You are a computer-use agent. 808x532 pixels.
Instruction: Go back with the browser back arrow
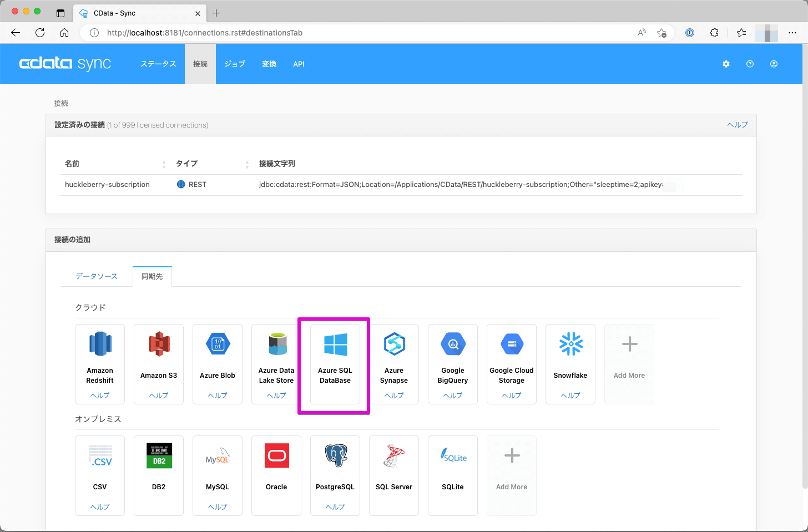pyautogui.click(x=16, y=33)
